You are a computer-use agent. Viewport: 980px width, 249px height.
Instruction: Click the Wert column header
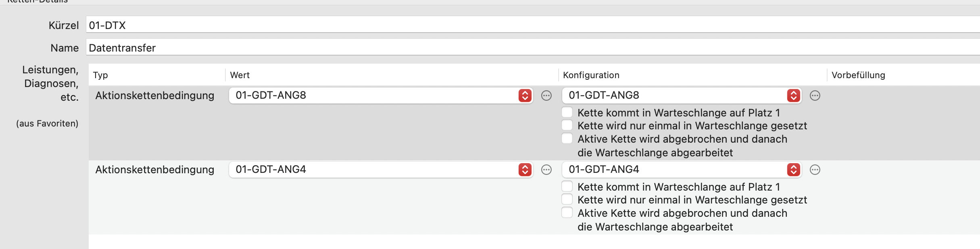click(x=240, y=75)
